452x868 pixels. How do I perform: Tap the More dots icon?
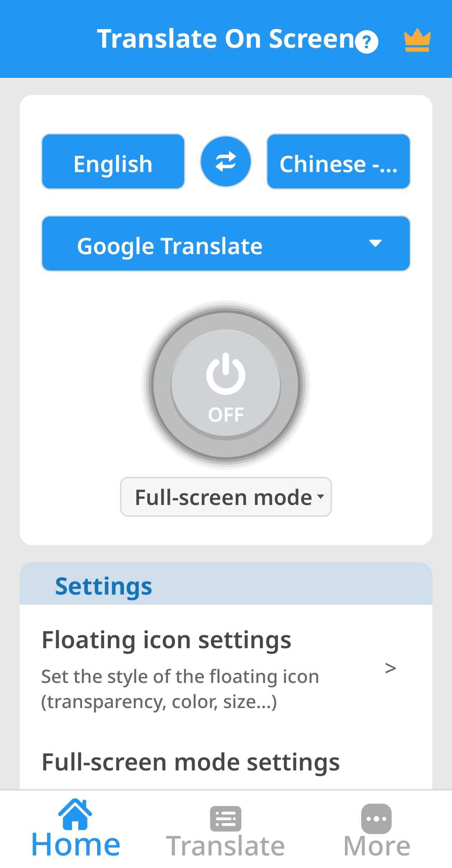click(376, 818)
